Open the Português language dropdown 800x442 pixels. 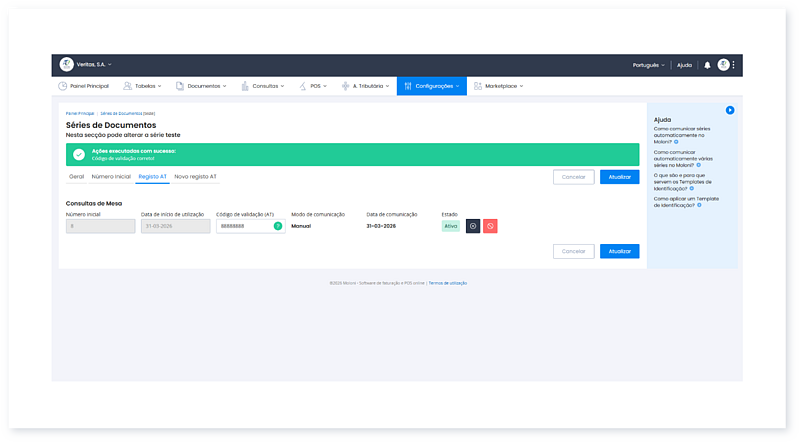648,65
